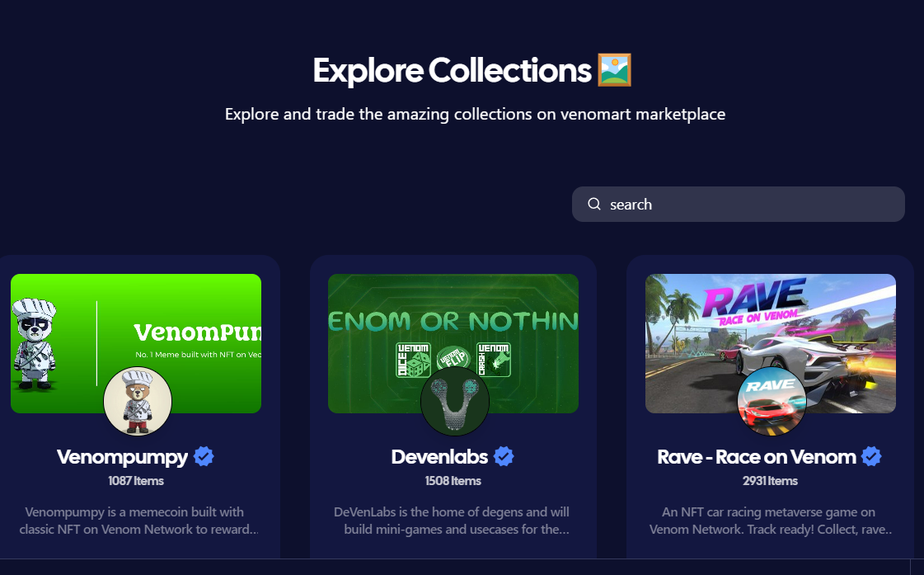The image size is (924, 575).
Task: Select the Venom or Nothing banner
Action: click(453, 343)
